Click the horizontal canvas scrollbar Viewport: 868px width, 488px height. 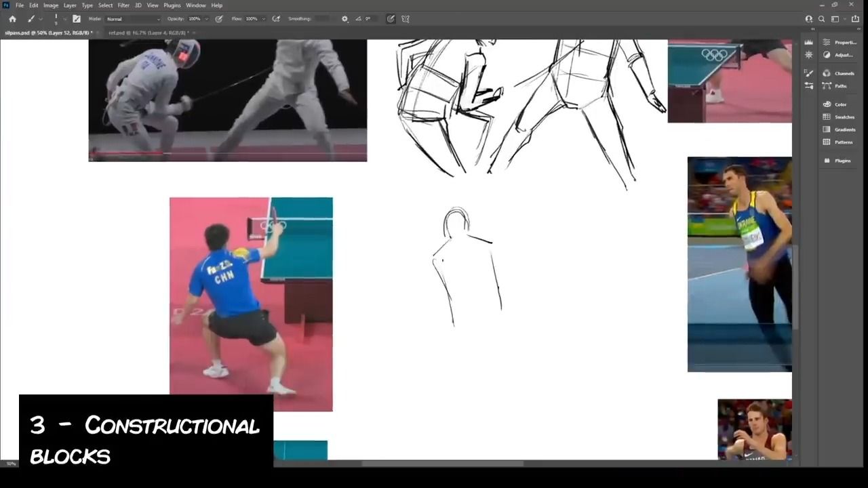(x=442, y=464)
